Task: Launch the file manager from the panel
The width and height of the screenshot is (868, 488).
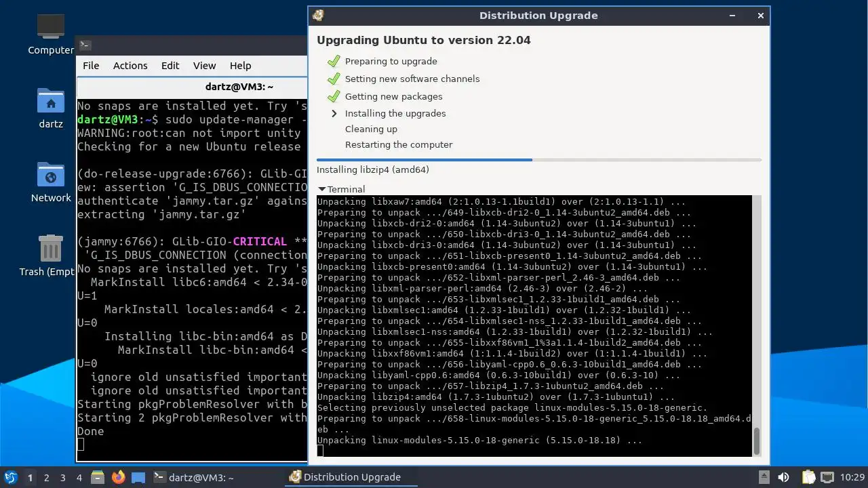Action: [x=97, y=477]
